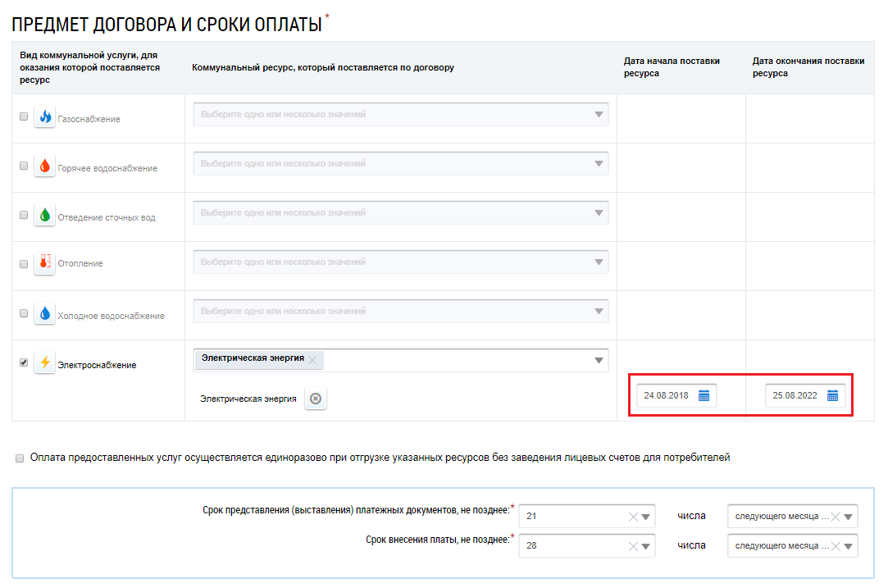Image resolution: width=888 pixels, height=588 pixels.
Task: Click the electricity lightning bolt icon
Action: point(44,363)
